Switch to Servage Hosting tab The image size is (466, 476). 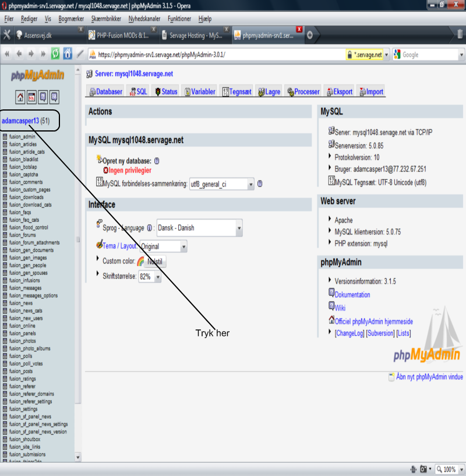(195, 35)
